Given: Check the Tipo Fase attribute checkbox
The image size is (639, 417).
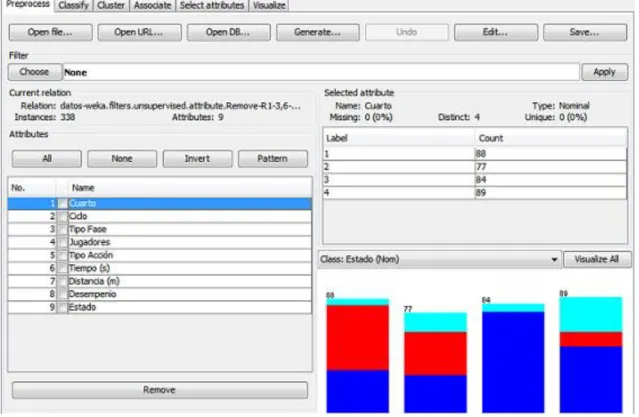Looking at the screenshot, I should tap(62, 229).
